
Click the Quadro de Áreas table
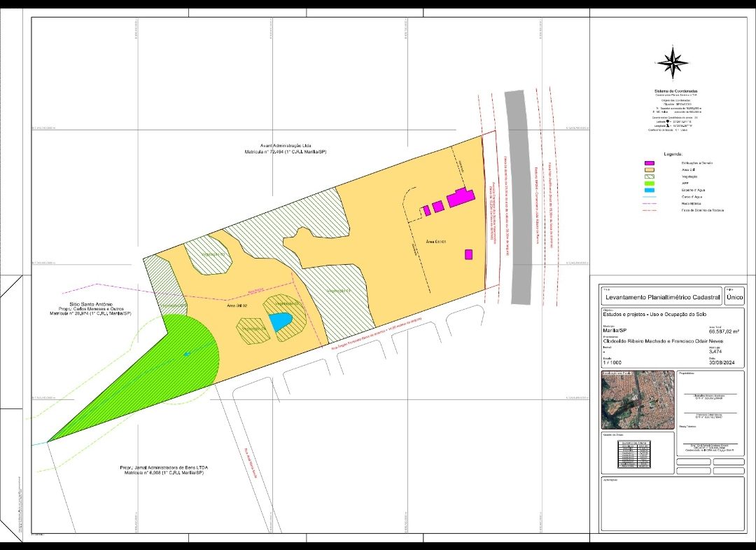(x=634, y=454)
